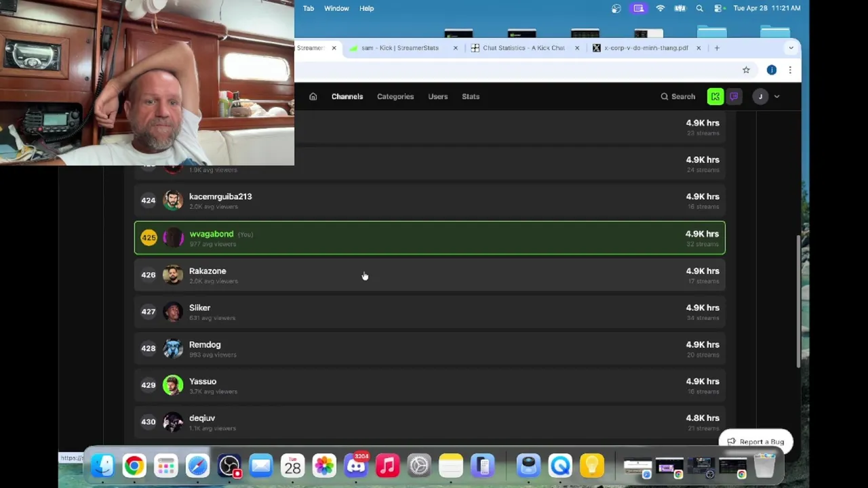Open Mail in the Dock
The image size is (868, 488).
pos(261,466)
